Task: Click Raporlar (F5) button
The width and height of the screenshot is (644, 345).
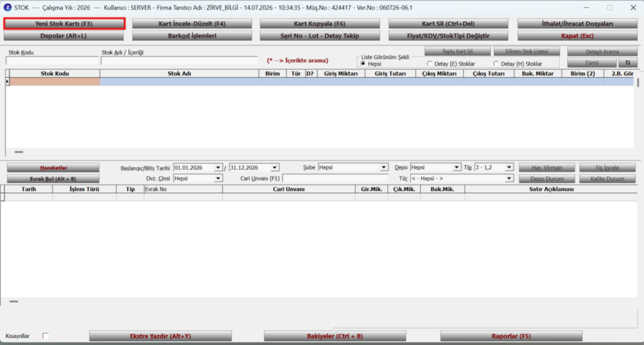Action: (511, 336)
